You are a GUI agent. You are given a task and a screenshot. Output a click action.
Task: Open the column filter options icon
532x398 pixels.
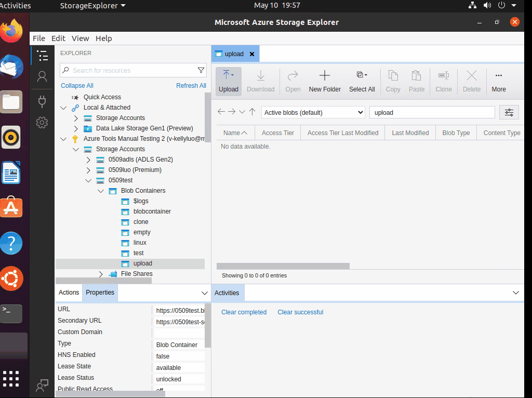coord(509,112)
